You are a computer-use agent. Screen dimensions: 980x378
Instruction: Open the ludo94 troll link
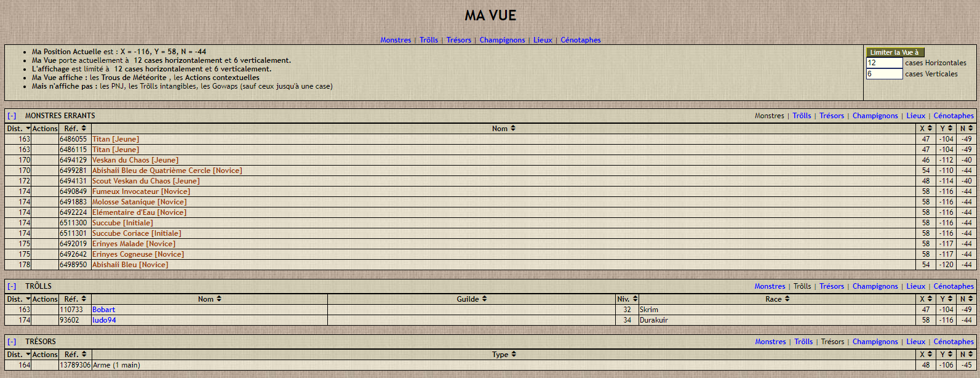tap(104, 320)
